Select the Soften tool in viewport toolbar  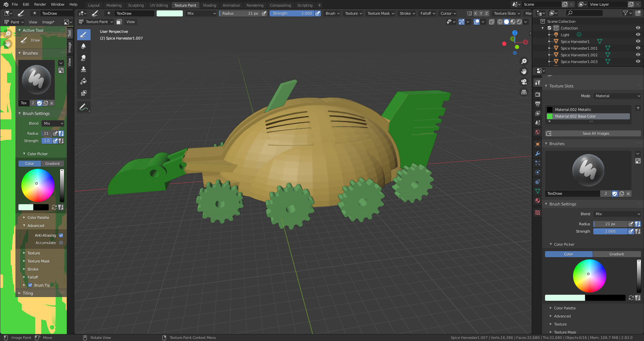[84, 46]
